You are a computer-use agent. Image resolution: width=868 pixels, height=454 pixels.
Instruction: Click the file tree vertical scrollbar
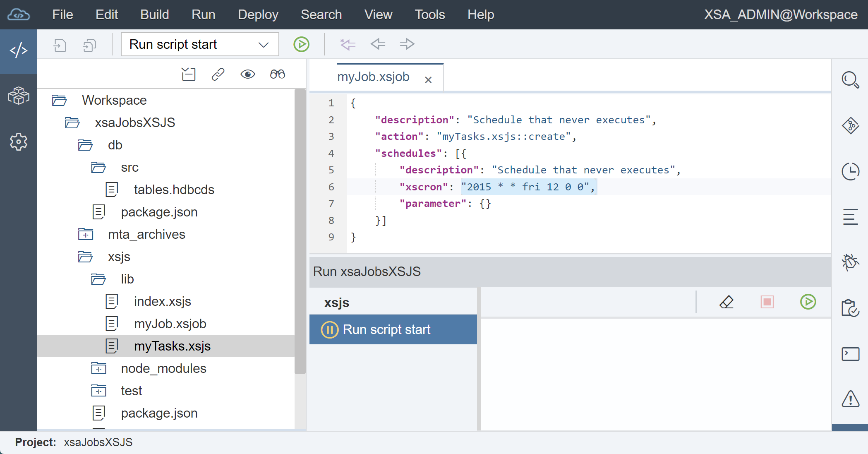[x=300, y=232]
